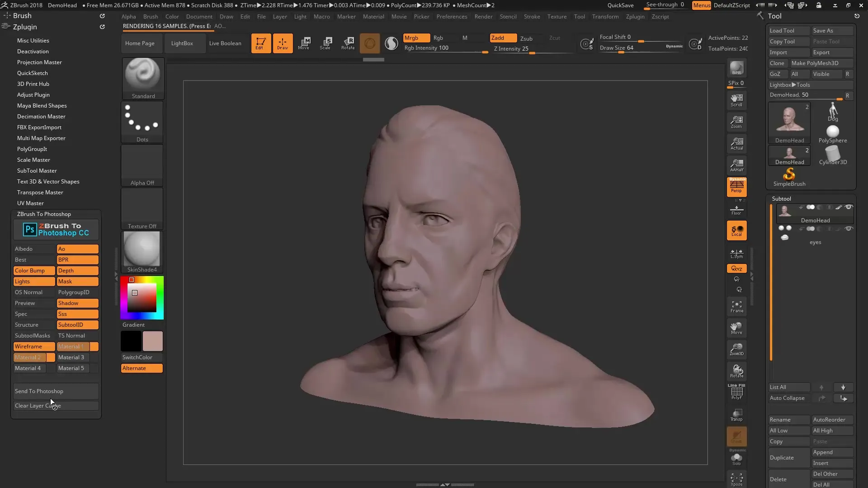
Task: Collapse the ZBrush To Photoshop section
Action: pyautogui.click(x=44, y=214)
